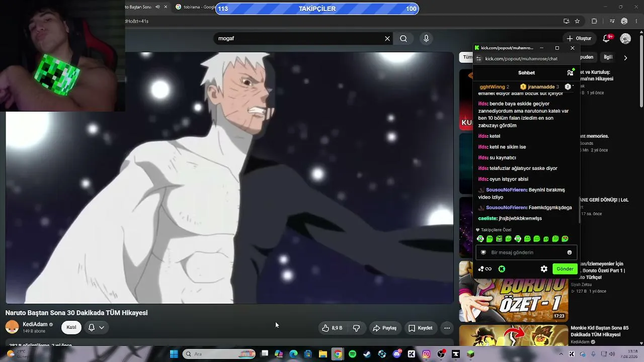Open KediAdam notification bell dropdown
The image size is (644, 362).
click(96, 327)
